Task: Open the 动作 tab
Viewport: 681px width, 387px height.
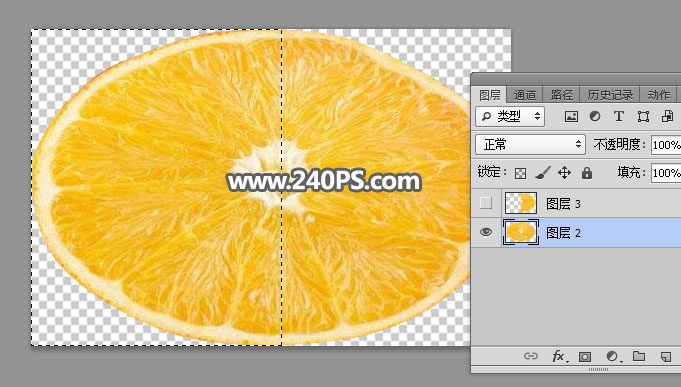Action: 658,95
